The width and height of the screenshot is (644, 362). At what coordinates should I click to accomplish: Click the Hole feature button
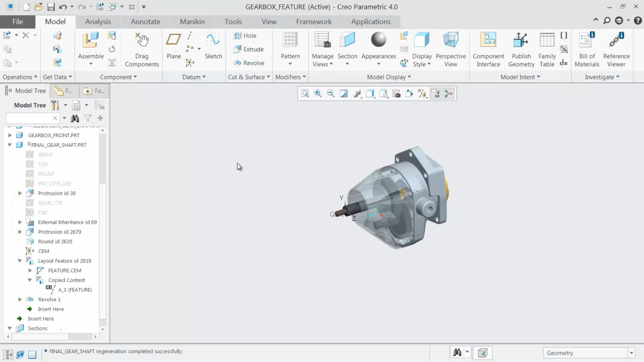245,36
